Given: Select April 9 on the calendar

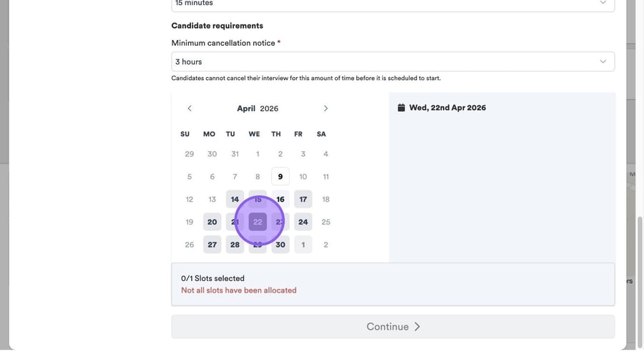Looking at the screenshot, I should [280, 177].
